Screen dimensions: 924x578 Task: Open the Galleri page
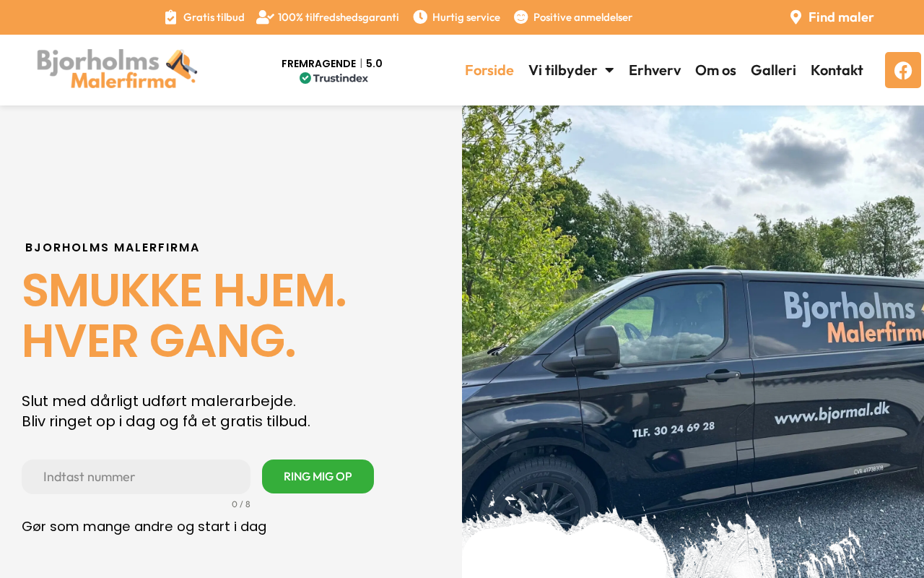[773, 70]
